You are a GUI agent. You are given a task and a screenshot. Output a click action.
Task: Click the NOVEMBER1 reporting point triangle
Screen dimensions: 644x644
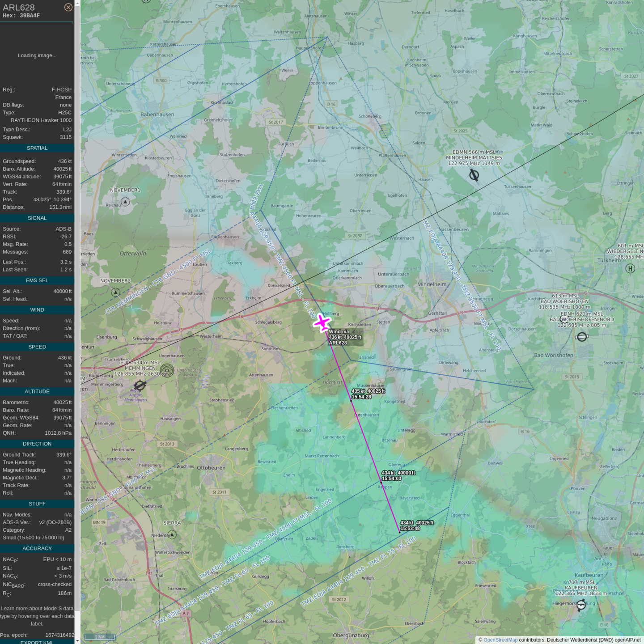tap(126, 202)
